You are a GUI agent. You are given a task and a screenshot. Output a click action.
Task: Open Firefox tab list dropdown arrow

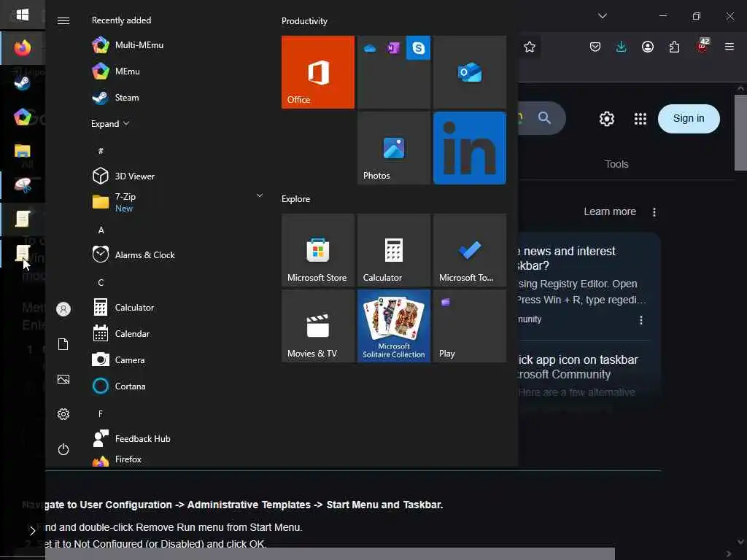pyautogui.click(x=602, y=16)
